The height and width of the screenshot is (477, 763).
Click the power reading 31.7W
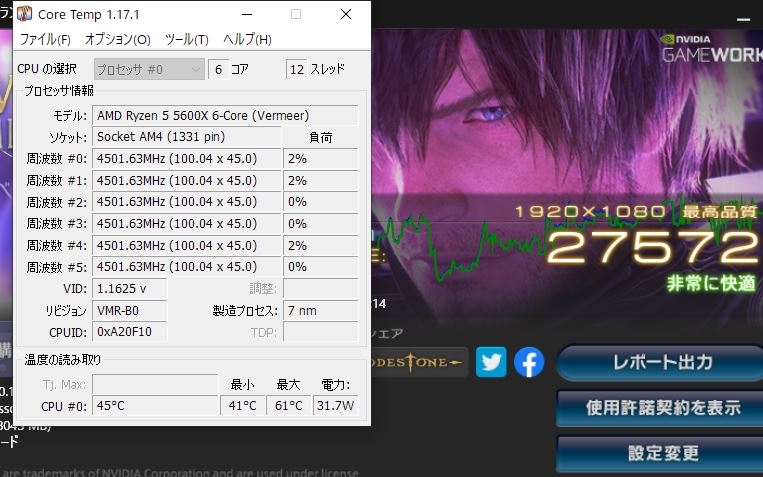(x=335, y=405)
